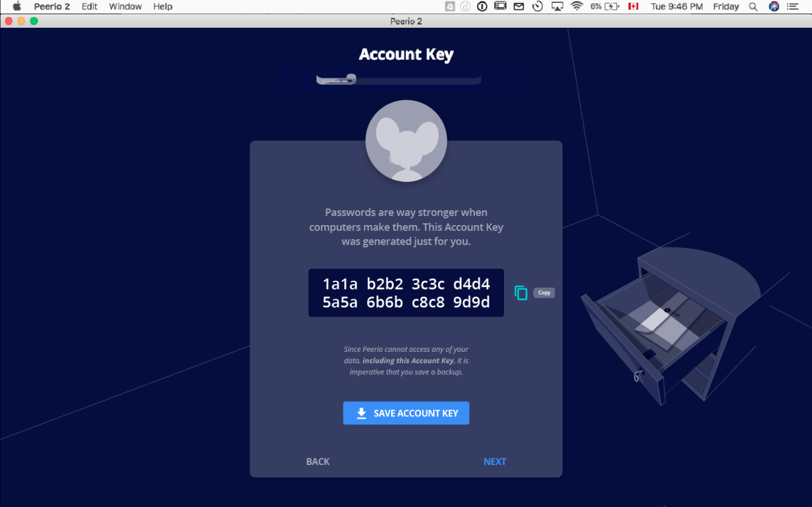Open the AirPlay display menu
Image resolution: width=812 pixels, height=507 pixels.
pos(557,7)
